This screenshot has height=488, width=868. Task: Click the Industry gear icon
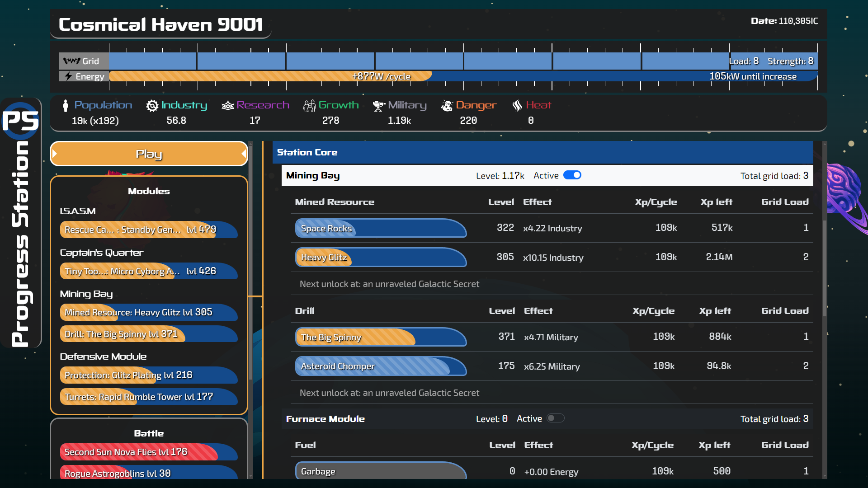click(x=152, y=105)
